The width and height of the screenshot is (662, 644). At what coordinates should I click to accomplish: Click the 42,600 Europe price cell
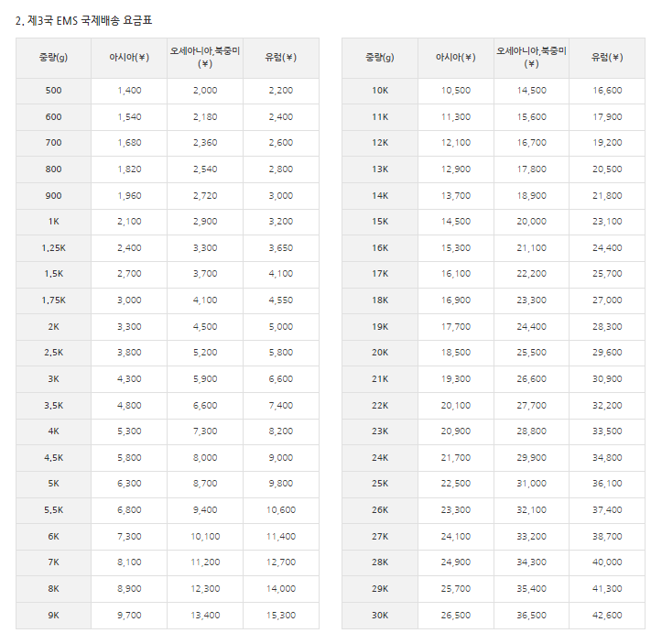pos(607,616)
